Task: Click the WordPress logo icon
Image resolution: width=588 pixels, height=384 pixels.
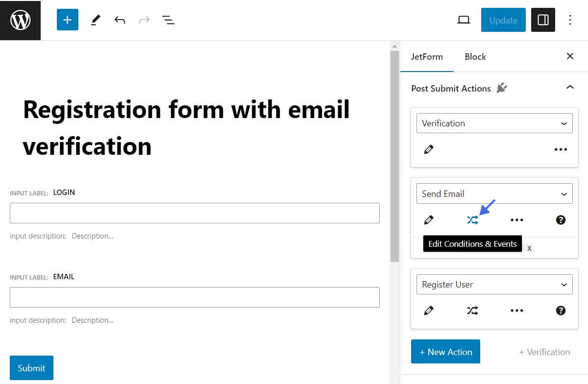Action: tap(20, 20)
